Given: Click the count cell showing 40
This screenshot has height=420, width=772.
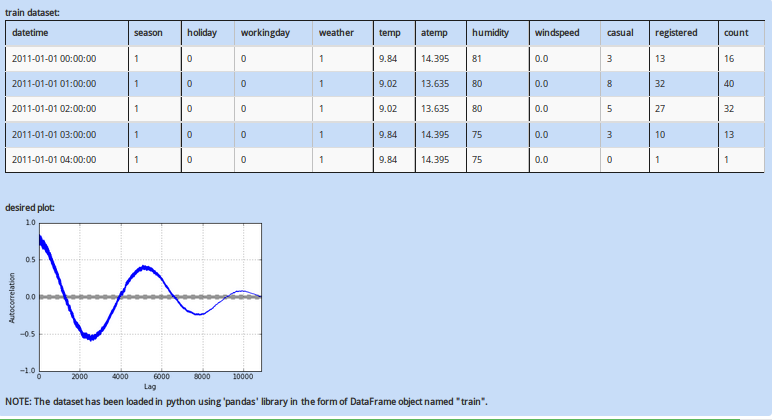Looking at the screenshot, I should coord(729,84).
